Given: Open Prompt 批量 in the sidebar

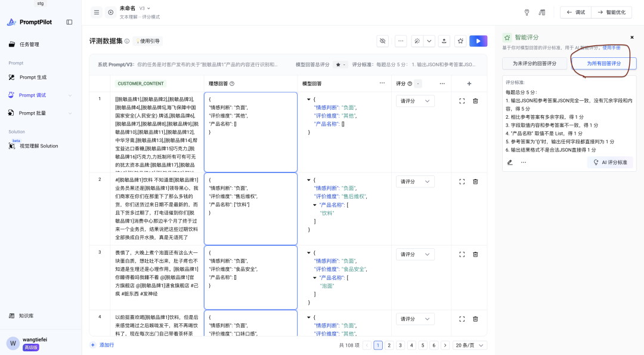Looking at the screenshot, I should pyautogui.click(x=32, y=113).
